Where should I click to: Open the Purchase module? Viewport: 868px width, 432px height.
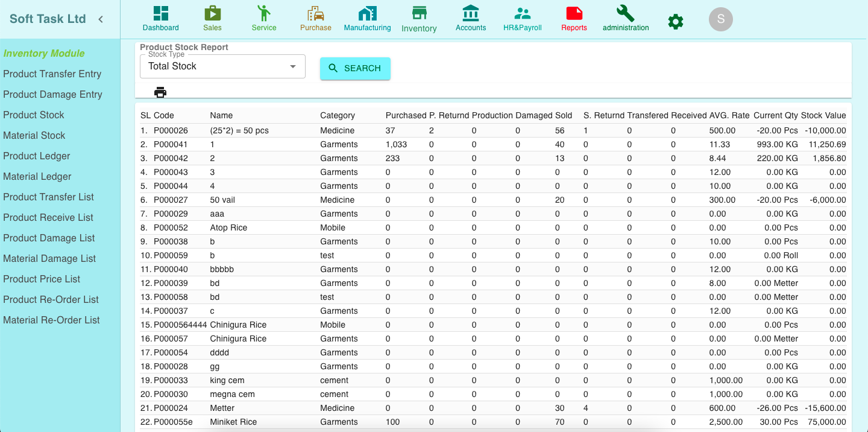pyautogui.click(x=316, y=18)
